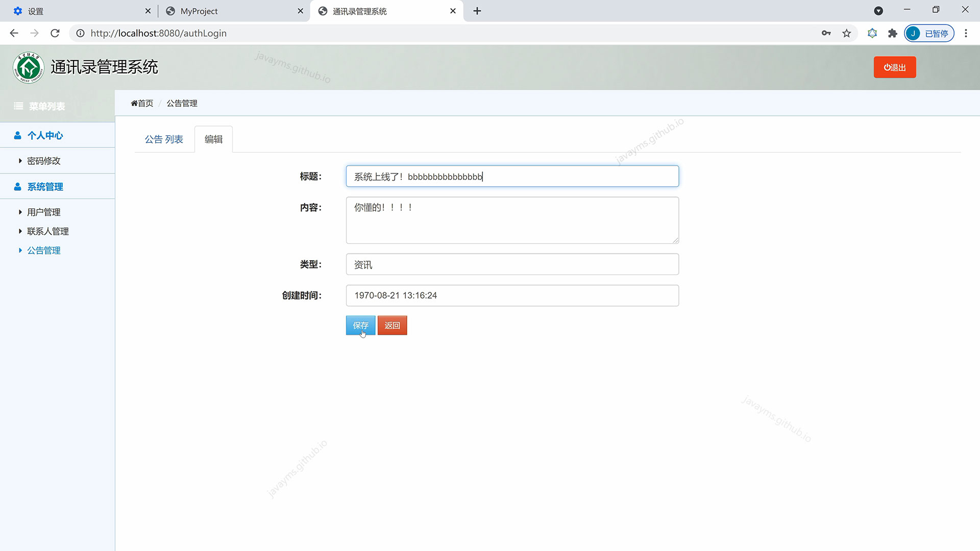The height and width of the screenshot is (551, 980).
Task: Select the 编辑 tab
Action: pos(213,139)
